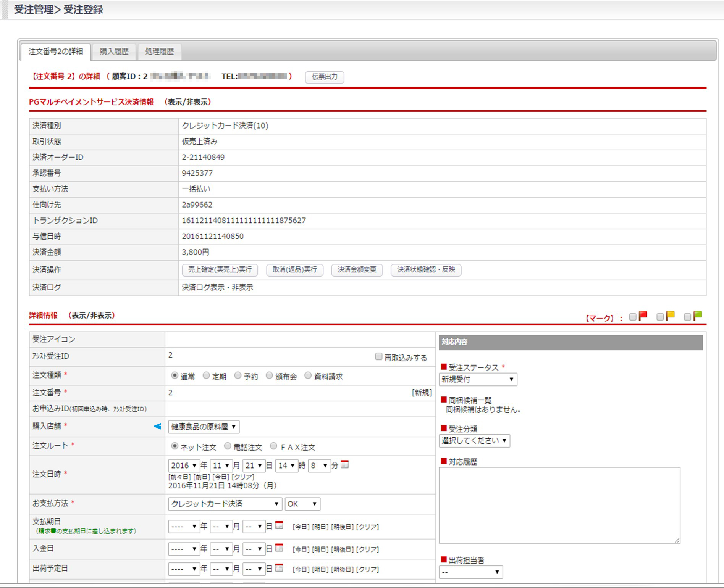The image size is (724, 588).
Task: Expand the 購入店舗 store dropdown
Action: (204, 427)
